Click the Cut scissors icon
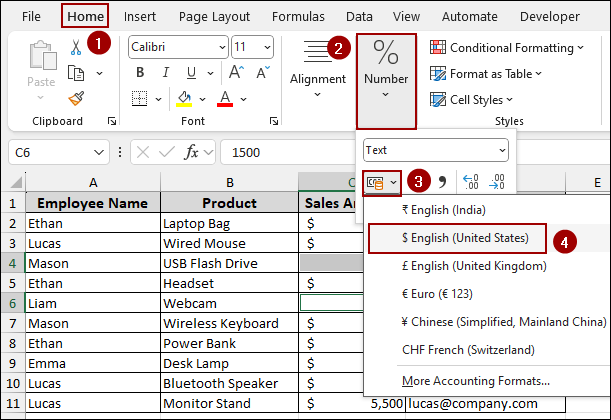The image size is (611, 420). point(76,47)
